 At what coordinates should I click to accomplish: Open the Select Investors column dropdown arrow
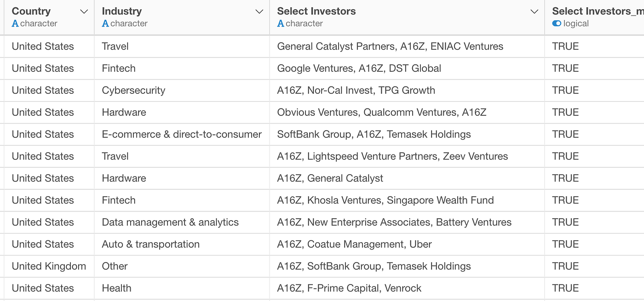pyautogui.click(x=534, y=11)
